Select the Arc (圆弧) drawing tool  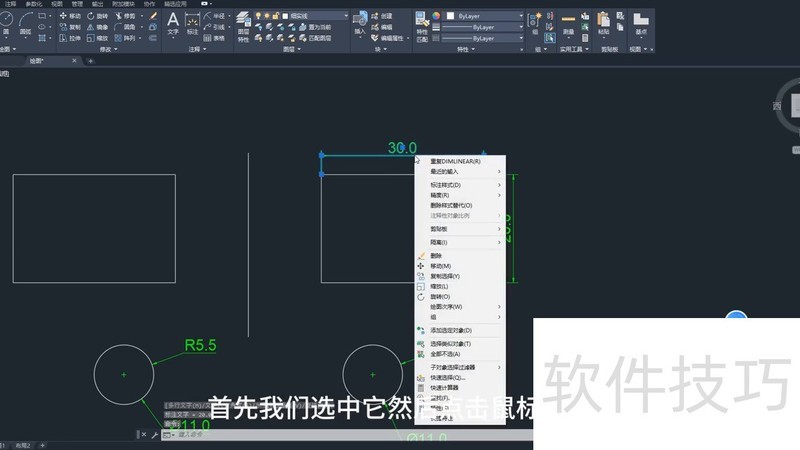point(25,24)
